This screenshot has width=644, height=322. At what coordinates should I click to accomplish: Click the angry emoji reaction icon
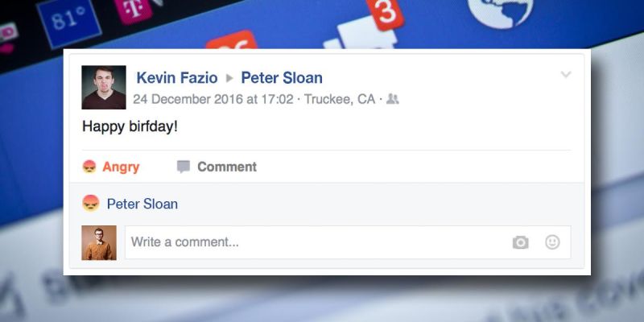tap(89, 167)
